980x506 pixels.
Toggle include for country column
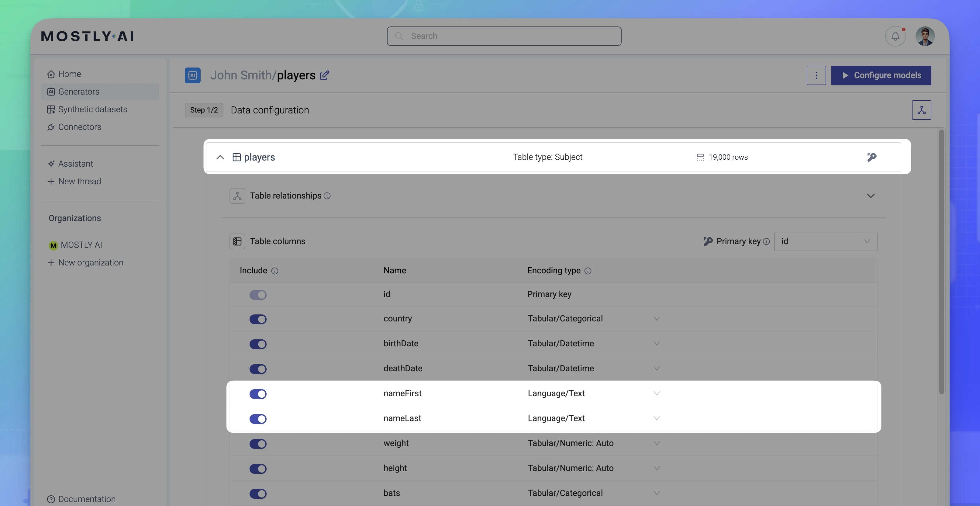[x=258, y=319]
